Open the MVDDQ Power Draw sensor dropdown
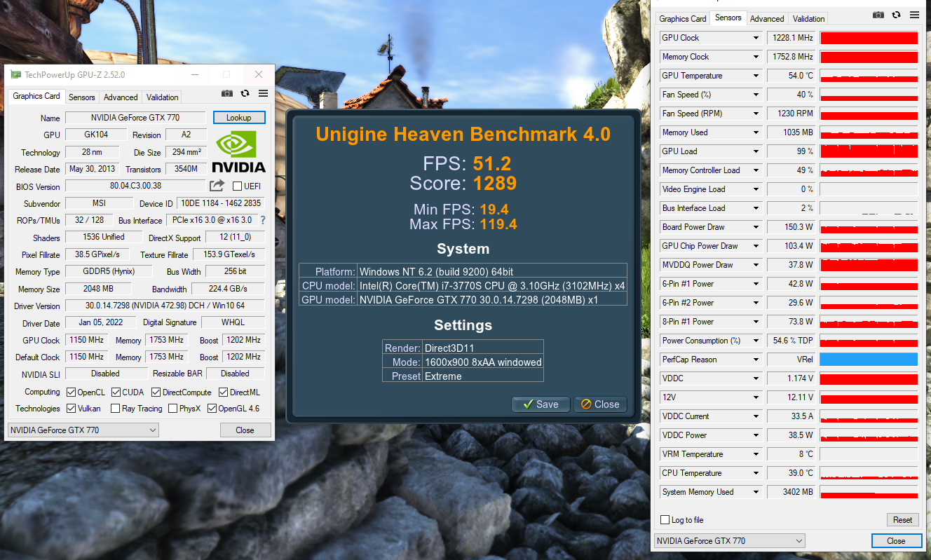The height and width of the screenshot is (560, 931). (756, 265)
